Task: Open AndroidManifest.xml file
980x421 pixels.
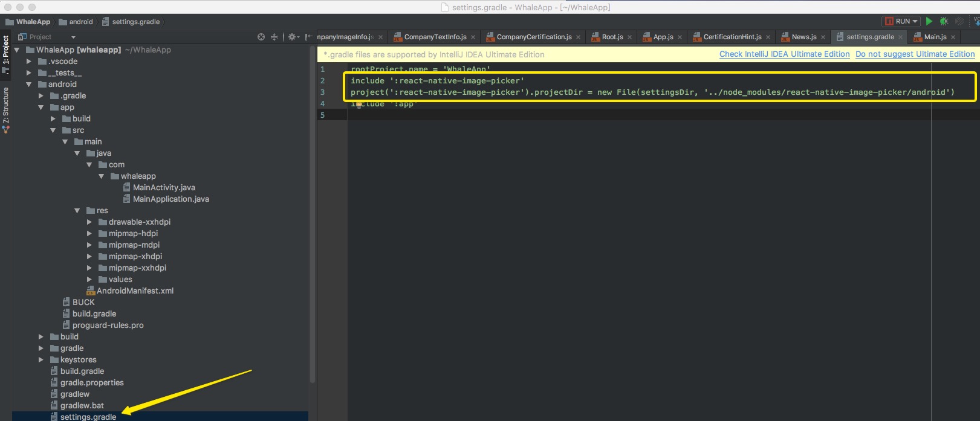Action: coord(130,291)
